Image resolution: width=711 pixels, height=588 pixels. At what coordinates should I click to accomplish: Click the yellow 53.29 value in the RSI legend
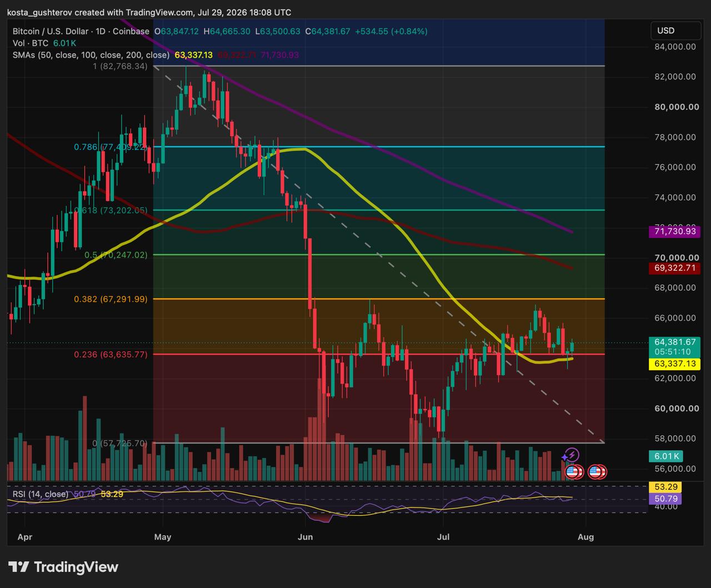pyautogui.click(x=112, y=494)
